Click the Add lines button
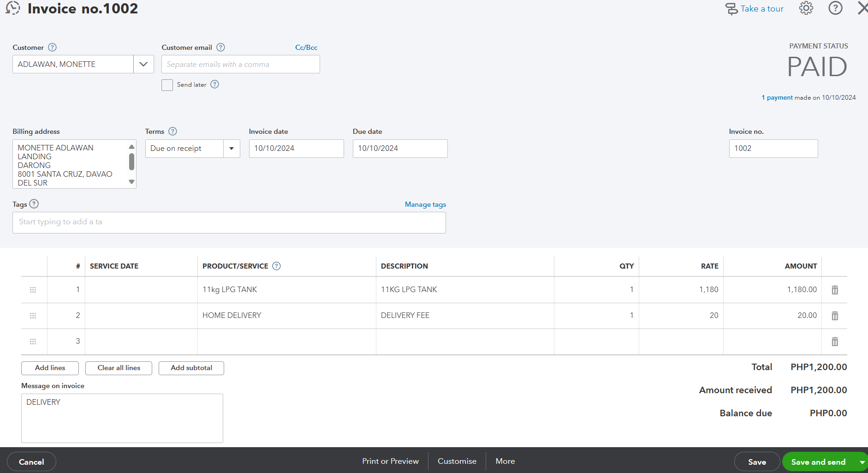Viewport: 868px width, 473px height. (50, 368)
